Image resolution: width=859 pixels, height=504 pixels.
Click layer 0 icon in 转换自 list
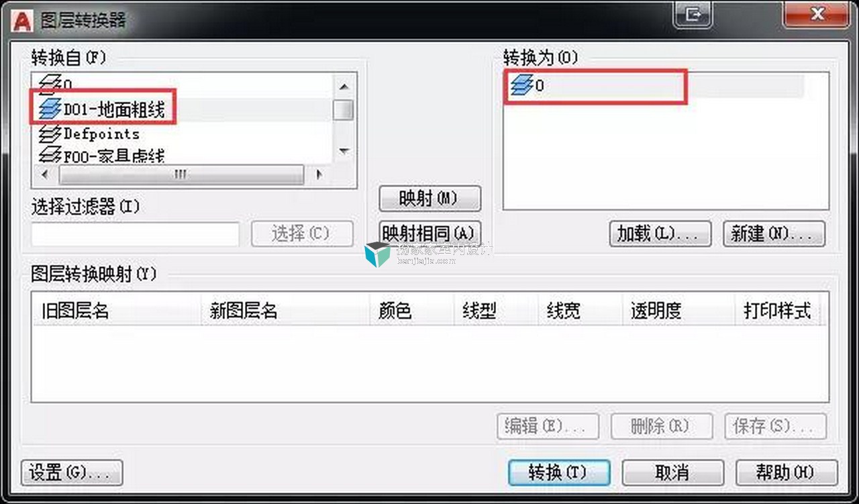click(50, 84)
